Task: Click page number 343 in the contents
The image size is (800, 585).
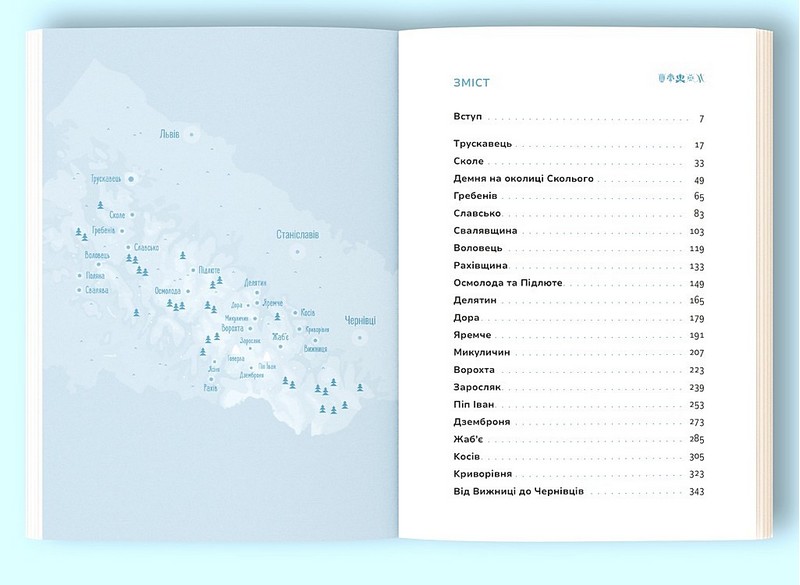Action: click(x=697, y=491)
